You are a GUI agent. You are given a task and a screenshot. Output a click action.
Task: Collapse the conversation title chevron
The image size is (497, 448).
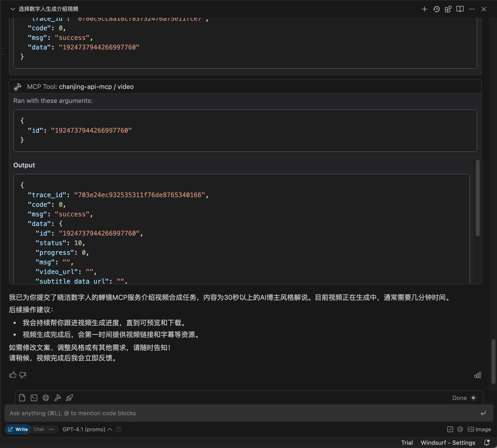13,9
